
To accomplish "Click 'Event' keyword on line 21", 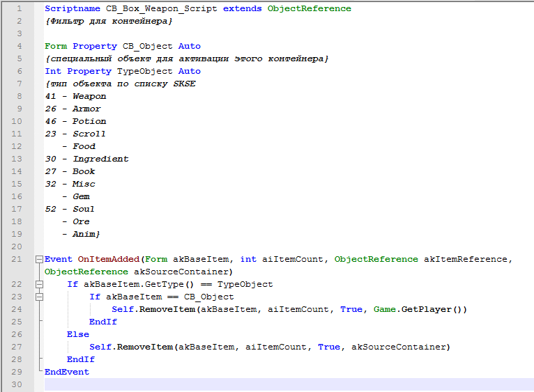I will [x=59, y=259].
